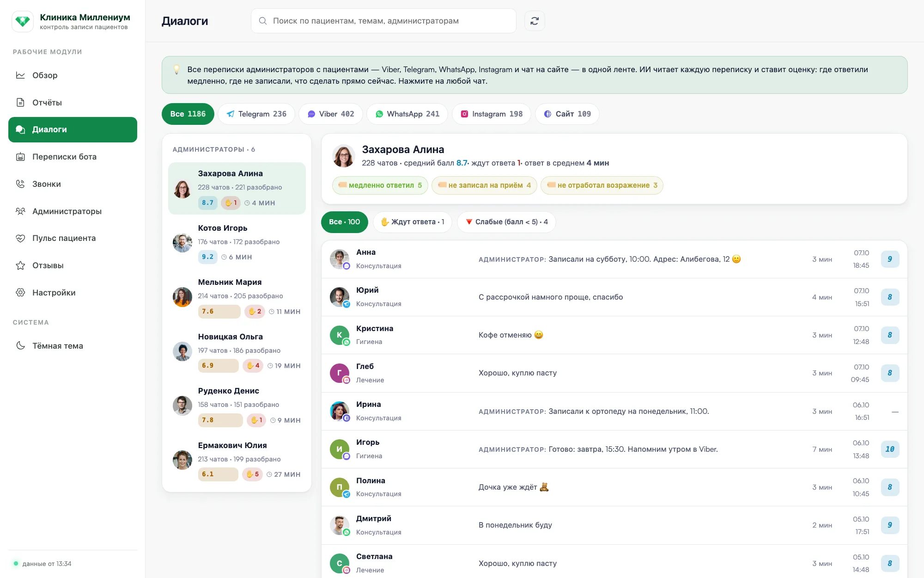The image size is (924, 578).
Task: Open Анна's Консультация chat row
Action: coord(614,259)
